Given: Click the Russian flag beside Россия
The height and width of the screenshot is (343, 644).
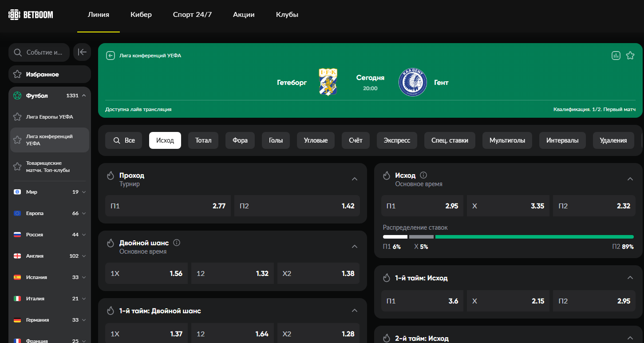Looking at the screenshot, I should pos(17,235).
